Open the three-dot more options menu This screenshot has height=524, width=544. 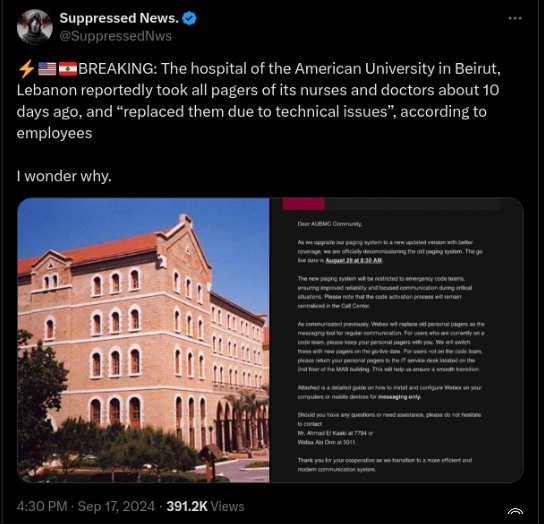click(515, 18)
